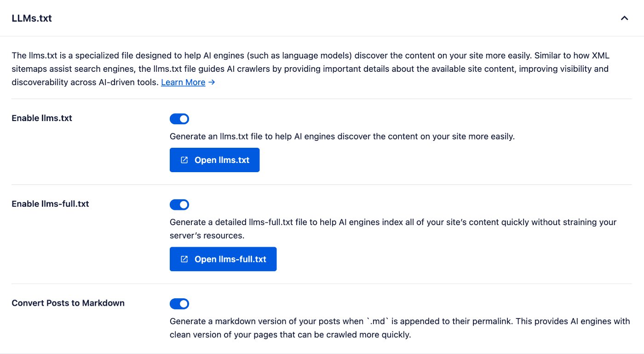Click the LLMs.txt panel heading
Viewport: 644px width, 354px height.
pos(32,18)
